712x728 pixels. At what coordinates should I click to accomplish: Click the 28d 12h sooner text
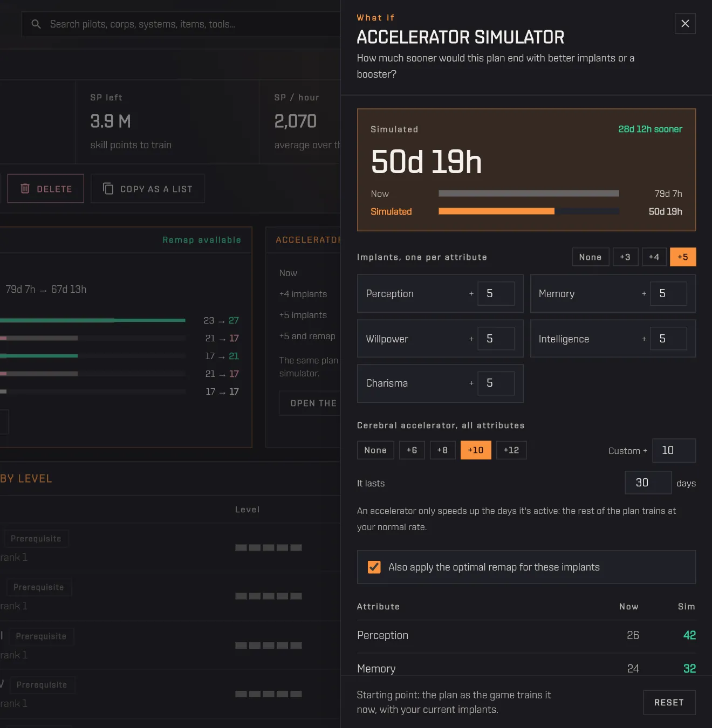(x=650, y=129)
